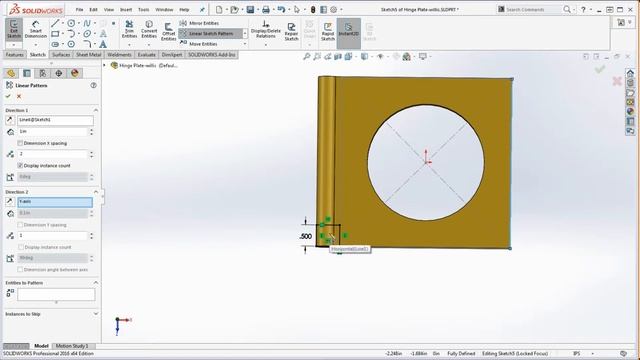Toggle Direction 1 Display instance count
Image resolution: width=640 pixels, height=360 pixels.
pos(20,166)
